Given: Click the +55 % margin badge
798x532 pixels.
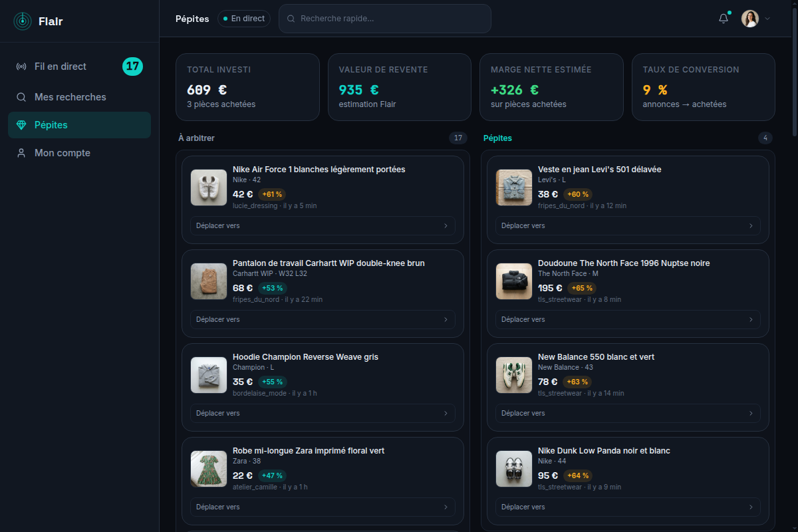Looking at the screenshot, I should coord(273,382).
